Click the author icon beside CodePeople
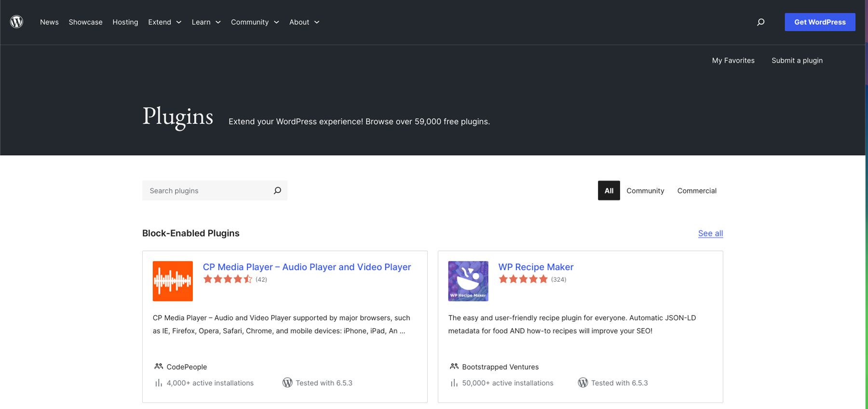 (x=159, y=367)
